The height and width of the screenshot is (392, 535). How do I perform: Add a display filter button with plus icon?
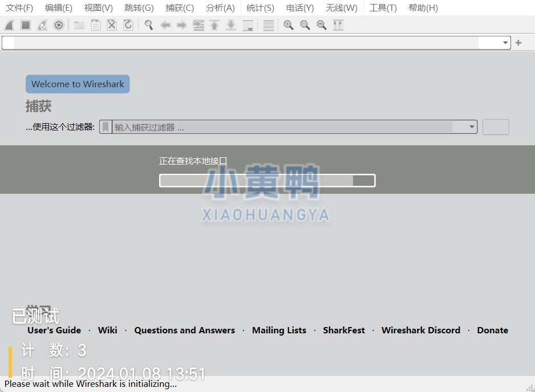click(x=518, y=43)
